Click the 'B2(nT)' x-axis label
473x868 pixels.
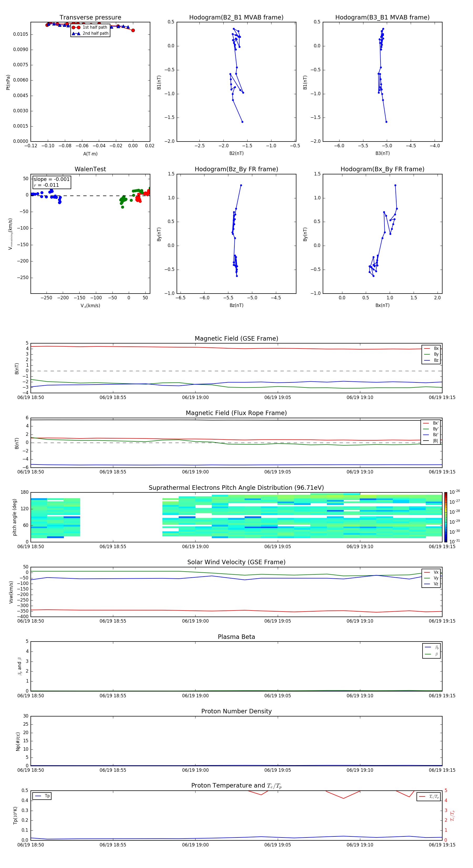(236, 153)
